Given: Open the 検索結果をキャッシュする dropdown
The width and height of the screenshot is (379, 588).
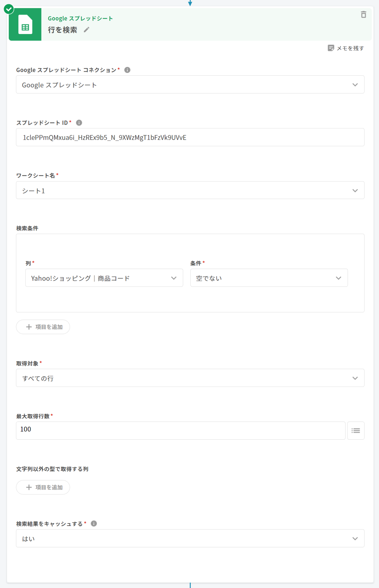Looking at the screenshot, I should (x=190, y=538).
